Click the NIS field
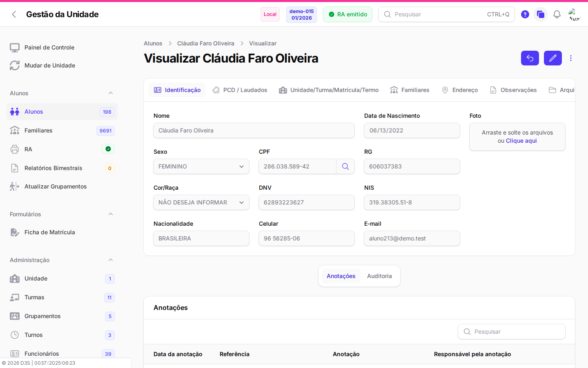 tap(412, 202)
